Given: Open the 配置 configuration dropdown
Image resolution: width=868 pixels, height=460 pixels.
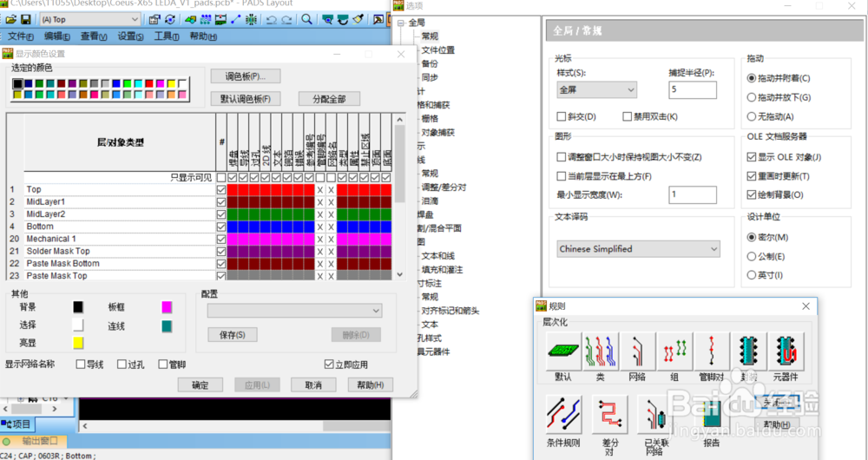Looking at the screenshot, I should [294, 311].
